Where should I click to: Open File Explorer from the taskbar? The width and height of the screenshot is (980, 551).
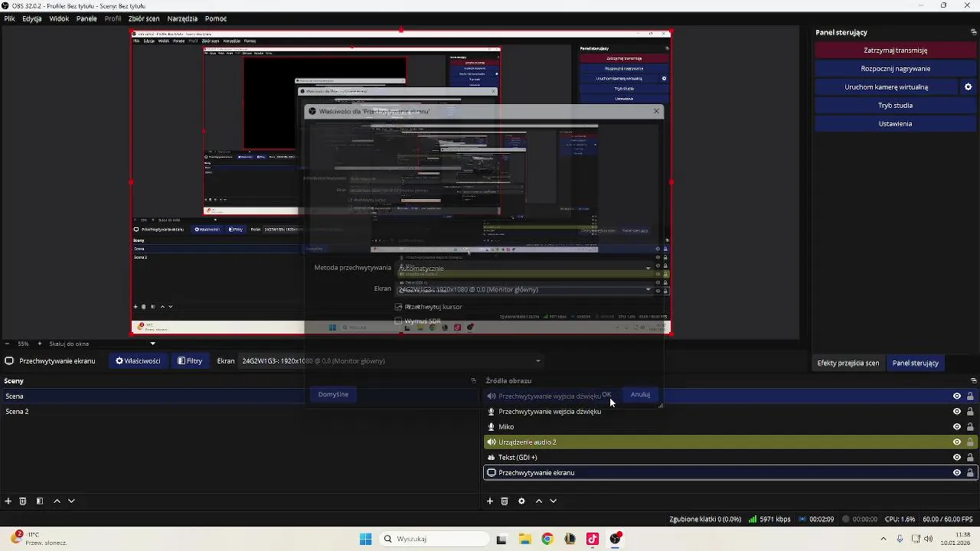coord(524,539)
